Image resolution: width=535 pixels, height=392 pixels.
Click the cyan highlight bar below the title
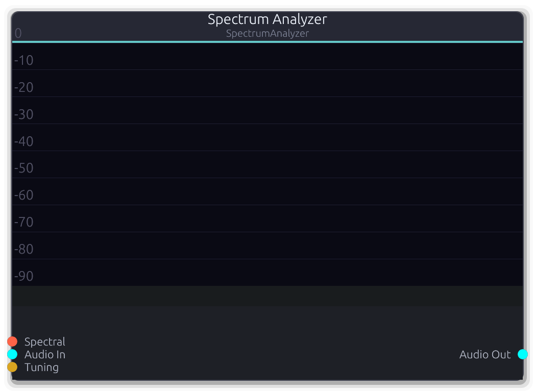tap(267, 41)
